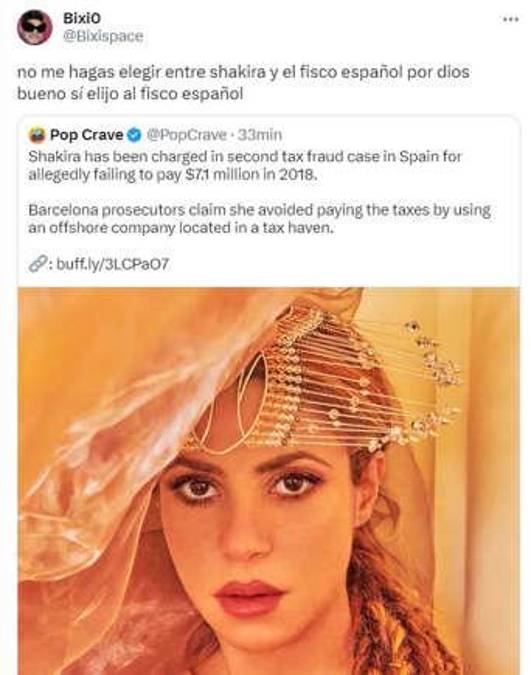This screenshot has height=675, width=531.
Task: Open the 33min timestamp
Action: click(x=260, y=135)
